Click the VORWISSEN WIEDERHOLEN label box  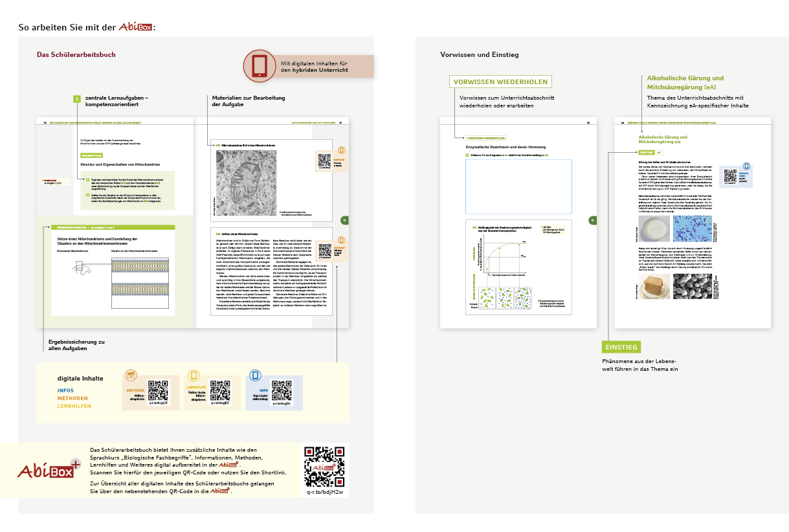point(501,82)
